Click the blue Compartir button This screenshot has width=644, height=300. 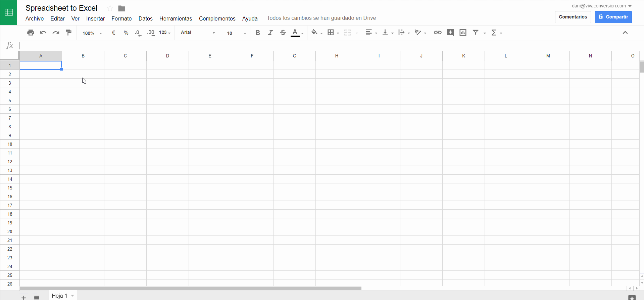[x=613, y=17]
